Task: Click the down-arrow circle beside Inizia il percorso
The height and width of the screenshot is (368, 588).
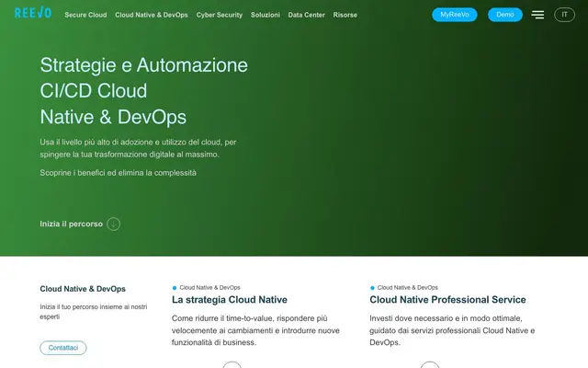Action: pos(114,224)
